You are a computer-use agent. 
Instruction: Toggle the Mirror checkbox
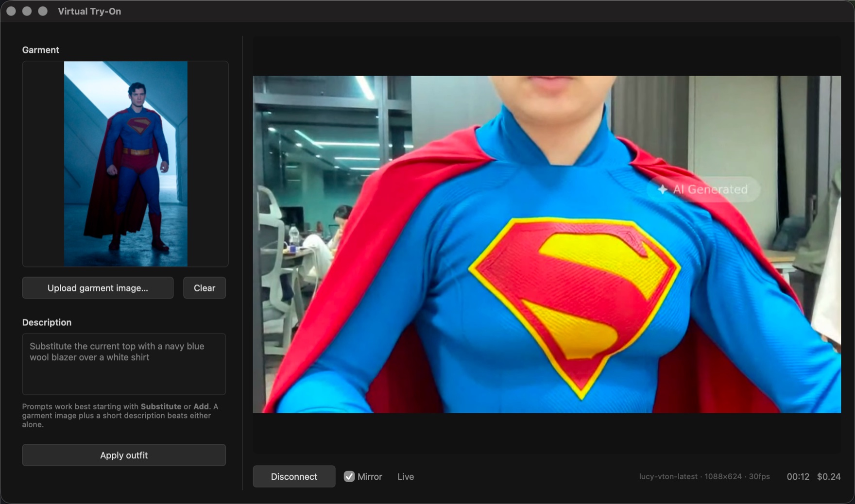click(x=349, y=476)
